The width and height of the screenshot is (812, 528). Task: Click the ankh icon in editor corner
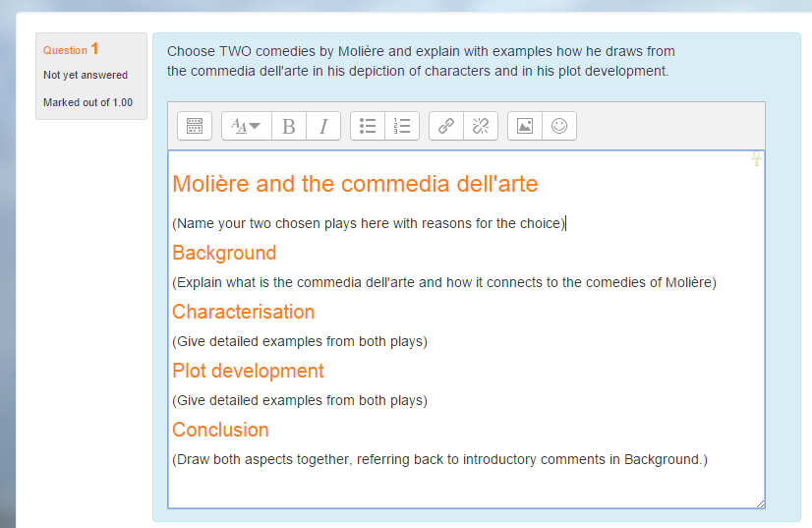pos(756,158)
